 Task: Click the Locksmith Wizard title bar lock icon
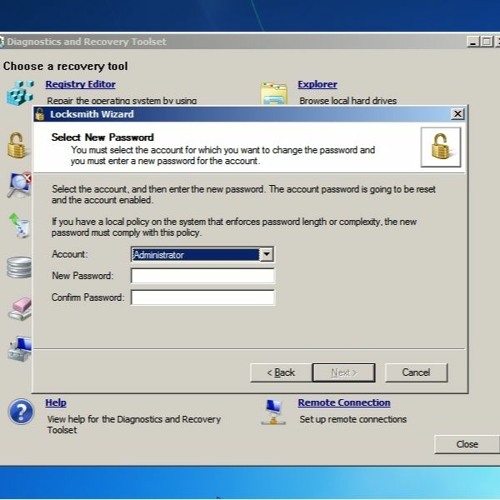pyautogui.click(x=40, y=114)
